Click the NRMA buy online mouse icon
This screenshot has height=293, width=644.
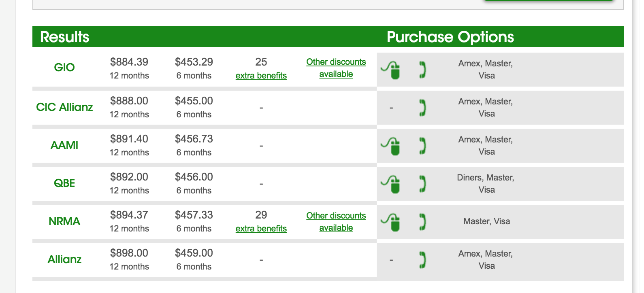pyautogui.click(x=390, y=222)
